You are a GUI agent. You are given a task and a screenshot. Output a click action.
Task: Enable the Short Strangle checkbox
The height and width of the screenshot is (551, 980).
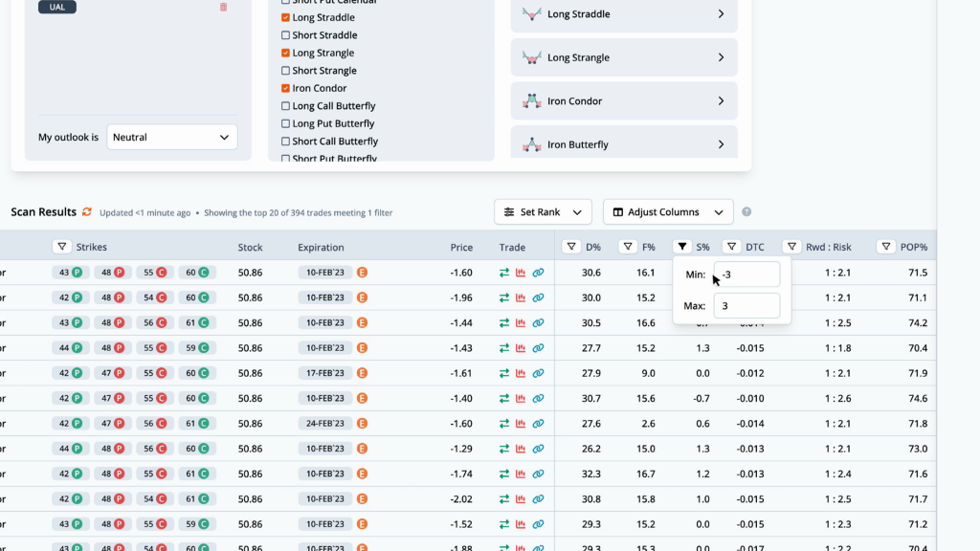pyautogui.click(x=286, y=71)
